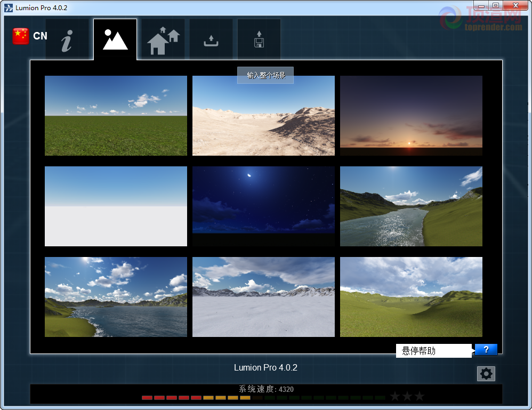The image size is (532, 410).
Task: Click the system speed benchmark bar
Action: [x=264, y=397]
